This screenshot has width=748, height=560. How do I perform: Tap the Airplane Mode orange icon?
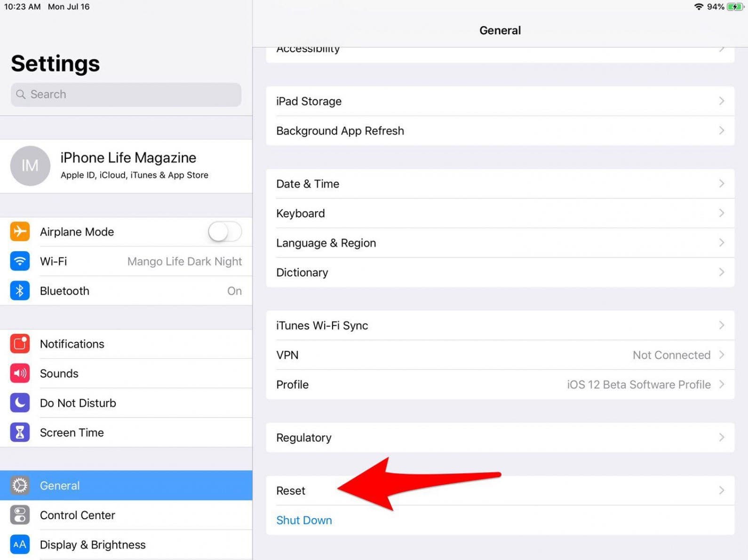point(20,231)
